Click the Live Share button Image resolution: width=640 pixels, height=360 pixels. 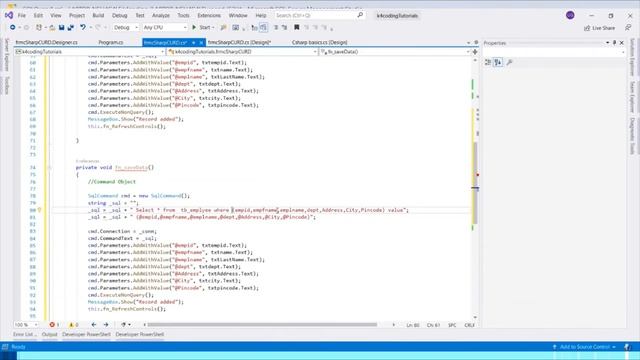(x=600, y=28)
